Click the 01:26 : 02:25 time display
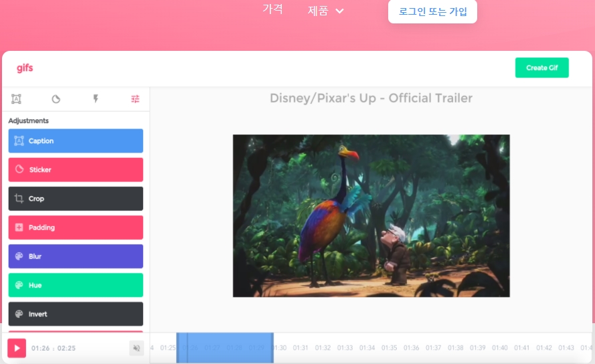 coord(54,348)
